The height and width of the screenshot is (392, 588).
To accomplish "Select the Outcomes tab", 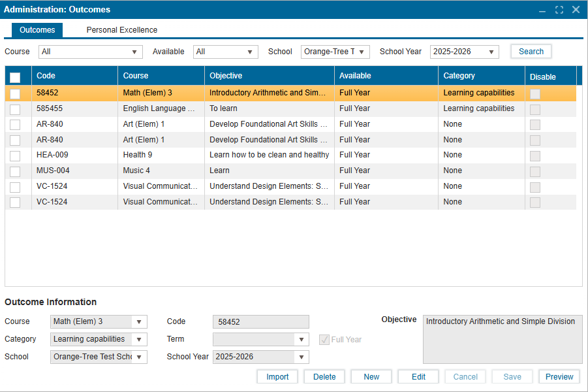I will pyautogui.click(x=37, y=30).
